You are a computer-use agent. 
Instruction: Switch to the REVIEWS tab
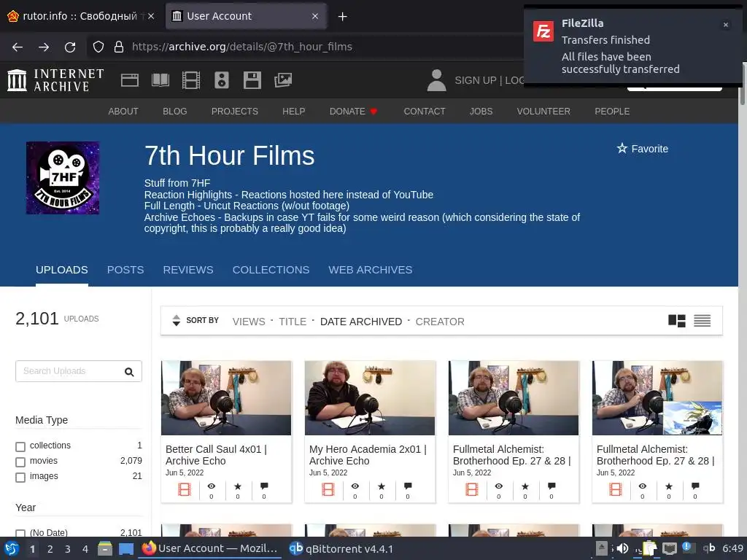(188, 270)
